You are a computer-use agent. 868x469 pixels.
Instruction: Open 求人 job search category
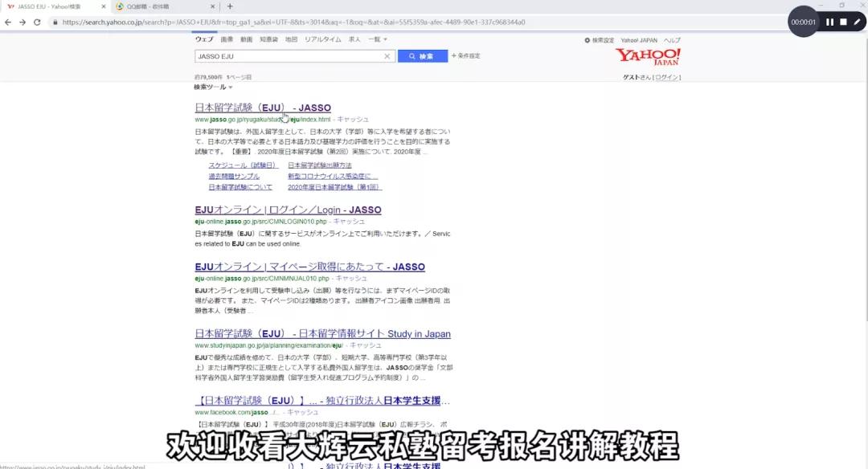pos(354,39)
